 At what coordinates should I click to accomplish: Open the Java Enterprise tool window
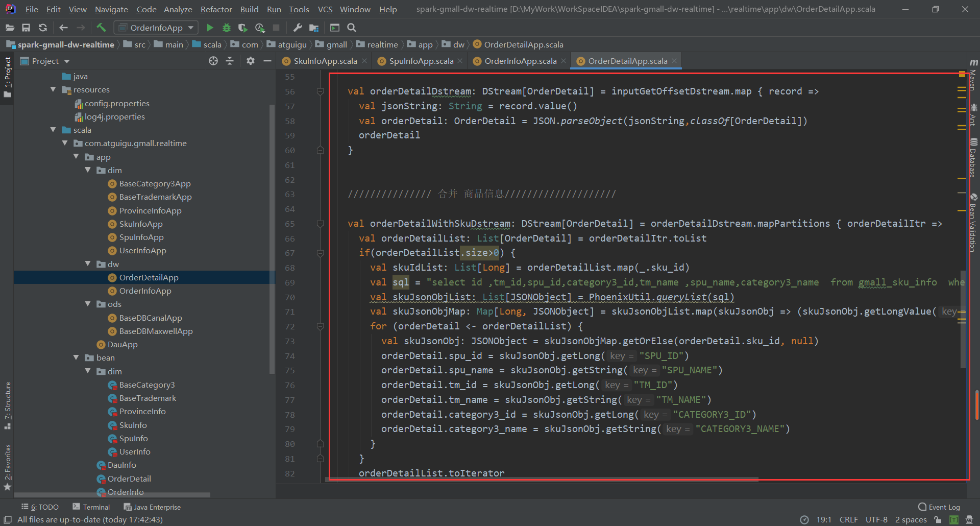pyautogui.click(x=152, y=507)
